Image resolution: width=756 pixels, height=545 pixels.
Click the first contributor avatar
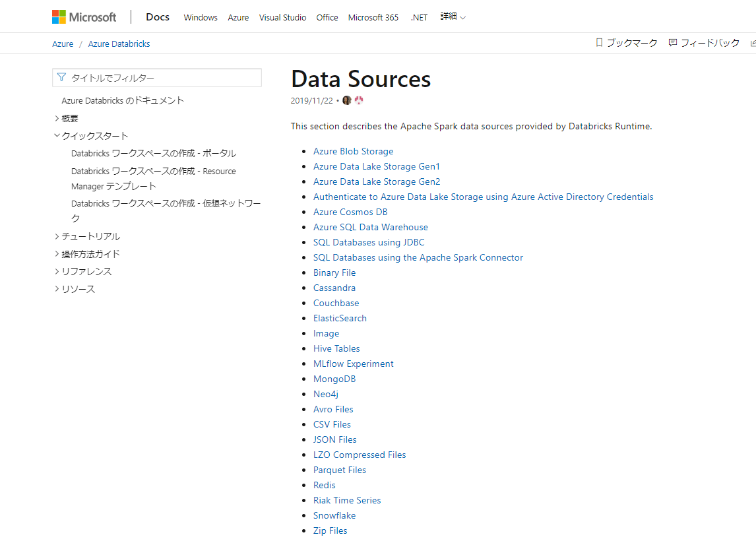tap(347, 101)
